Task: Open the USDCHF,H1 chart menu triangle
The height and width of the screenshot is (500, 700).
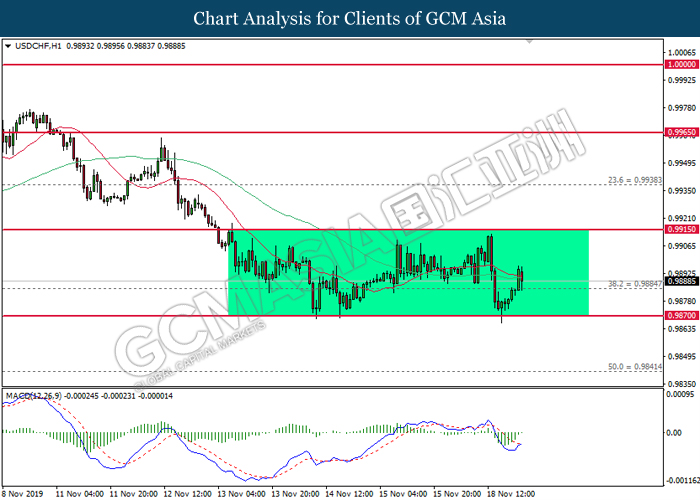Action: [x=8, y=46]
